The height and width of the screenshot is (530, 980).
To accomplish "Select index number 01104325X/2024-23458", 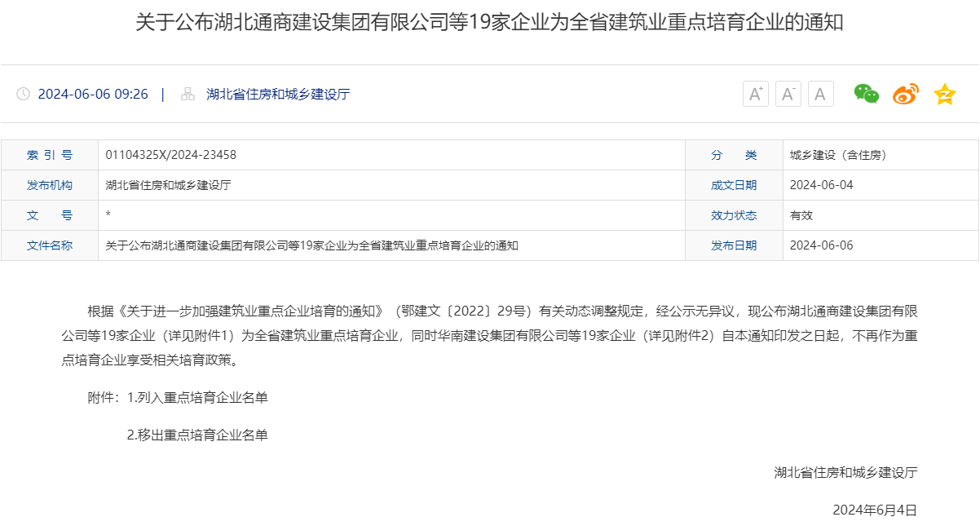I will 171,155.
